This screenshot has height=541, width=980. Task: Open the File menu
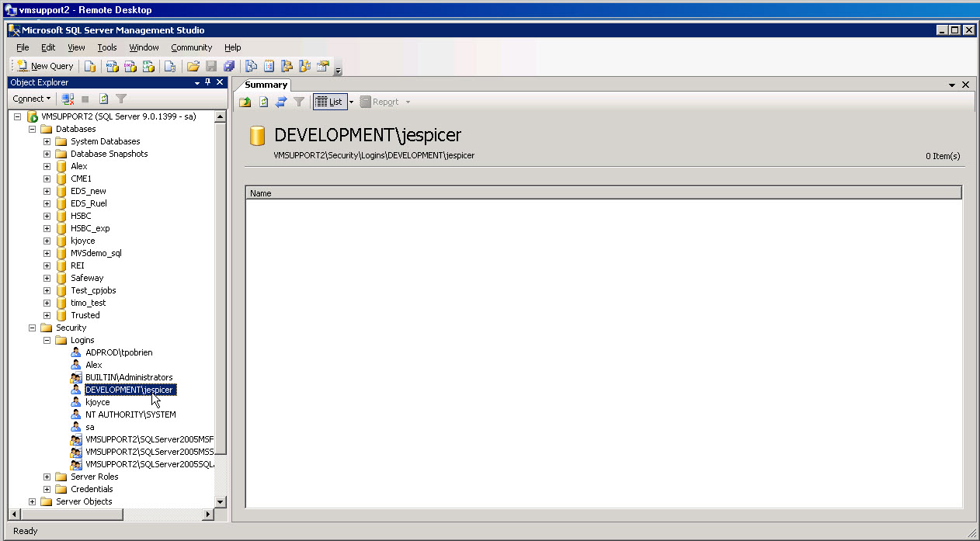coord(23,47)
